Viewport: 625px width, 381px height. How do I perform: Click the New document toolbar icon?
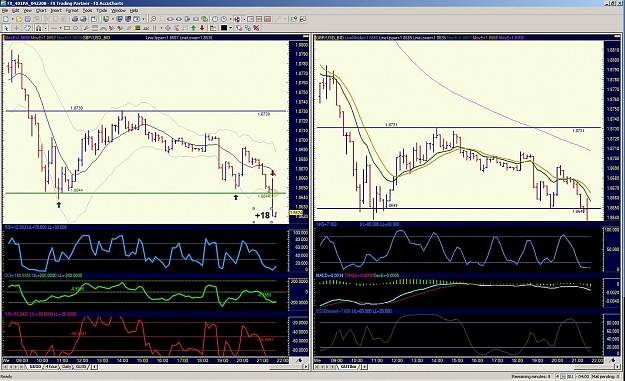(x=6, y=19)
